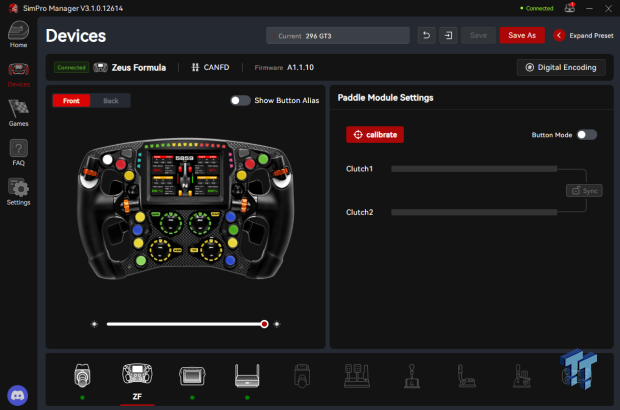Select the handbrake device icon
Viewport: 620px width, 410px height.
(467, 376)
